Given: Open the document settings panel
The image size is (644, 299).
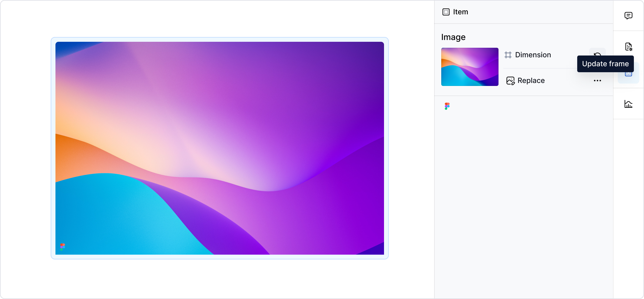Looking at the screenshot, I should [x=628, y=47].
